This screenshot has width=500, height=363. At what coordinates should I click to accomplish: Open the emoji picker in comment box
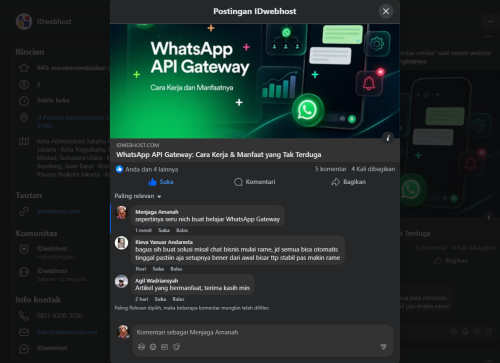(x=153, y=347)
